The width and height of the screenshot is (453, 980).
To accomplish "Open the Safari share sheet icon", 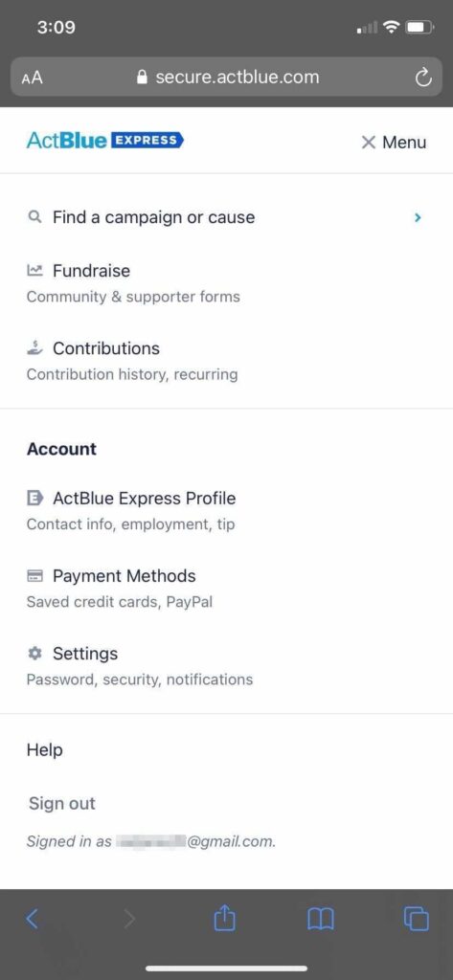I will (x=225, y=919).
